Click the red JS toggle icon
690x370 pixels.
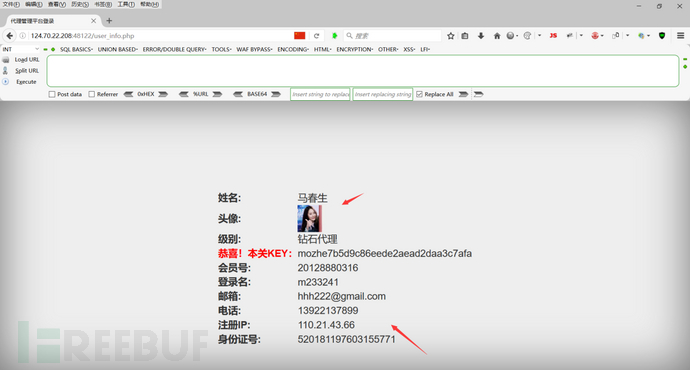click(553, 36)
